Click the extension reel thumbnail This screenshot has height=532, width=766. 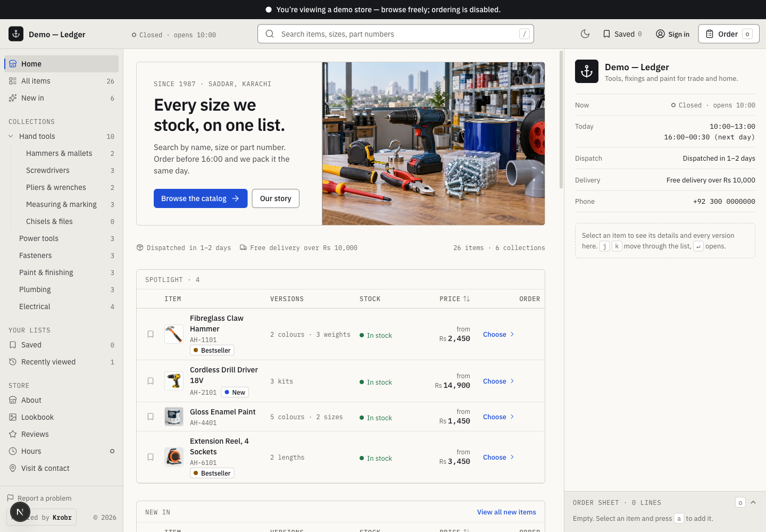tap(174, 457)
